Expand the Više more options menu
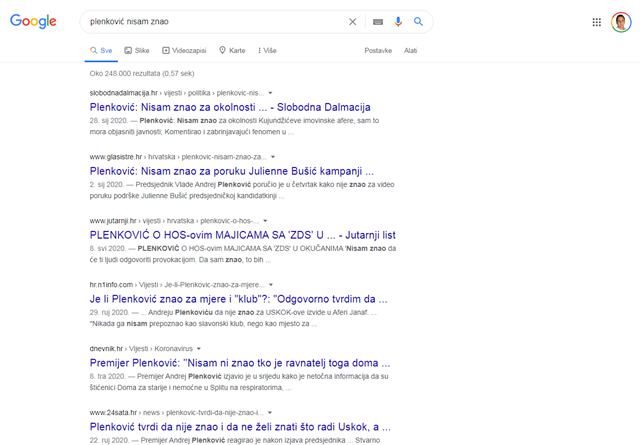640x445 pixels. coord(267,50)
